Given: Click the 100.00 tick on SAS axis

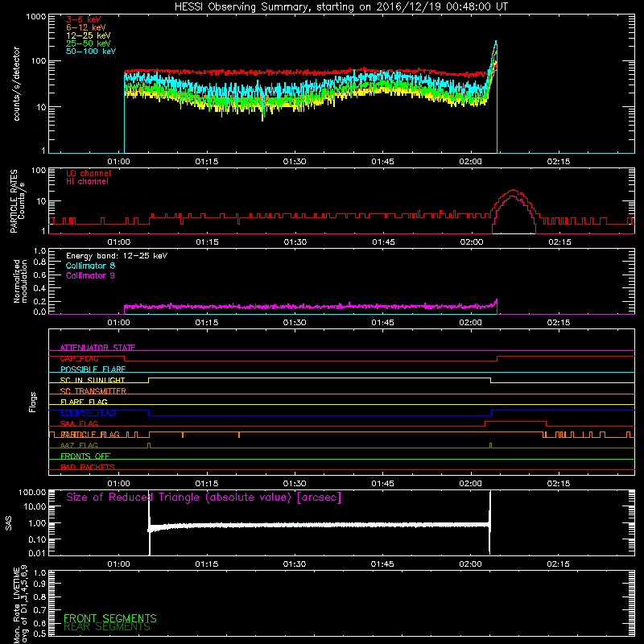Looking at the screenshot, I should pyautogui.click(x=32, y=492).
